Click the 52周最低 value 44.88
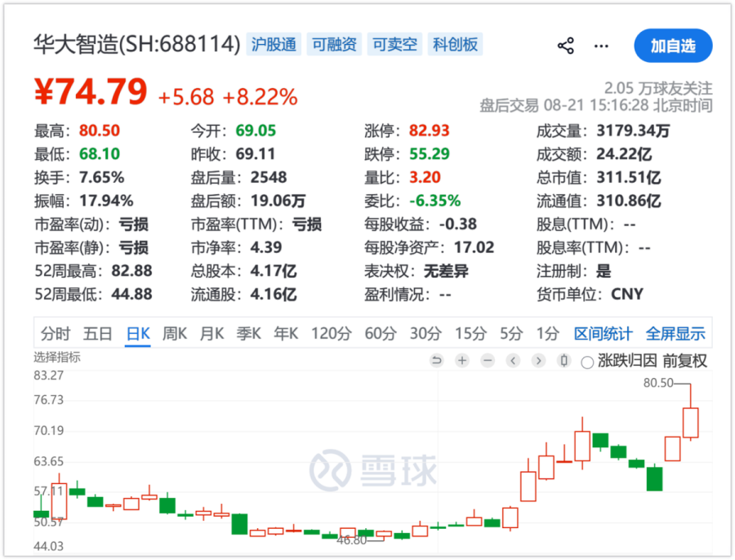735x560 pixels. point(131,294)
